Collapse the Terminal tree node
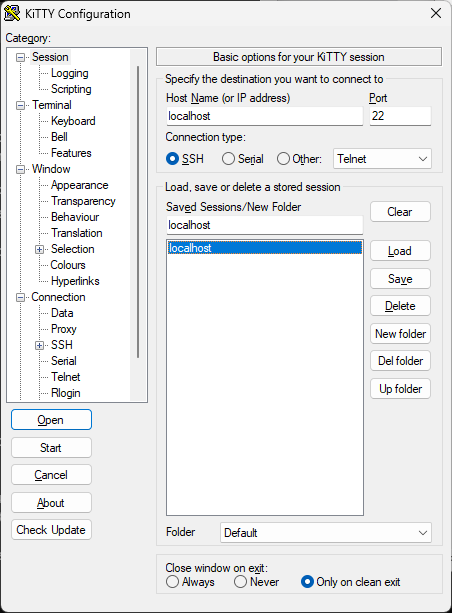The image size is (452, 613). 20,106
